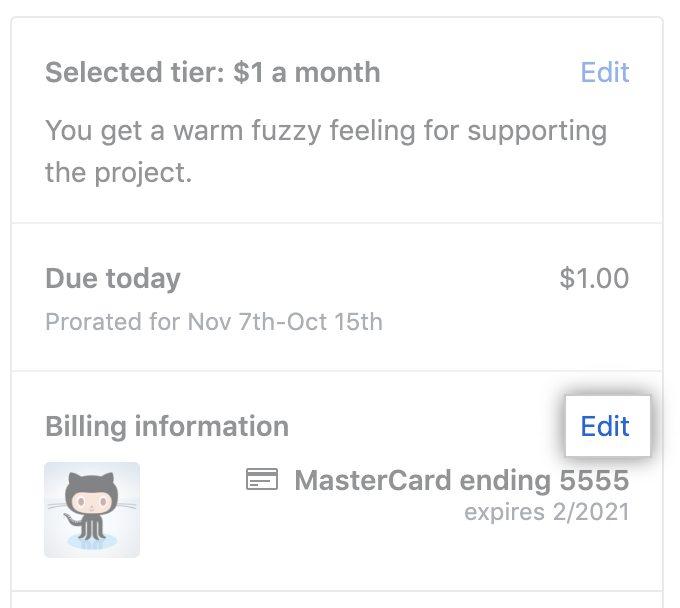Click the "$1 a month" tier price
The image size is (680, 608).
coord(307,73)
